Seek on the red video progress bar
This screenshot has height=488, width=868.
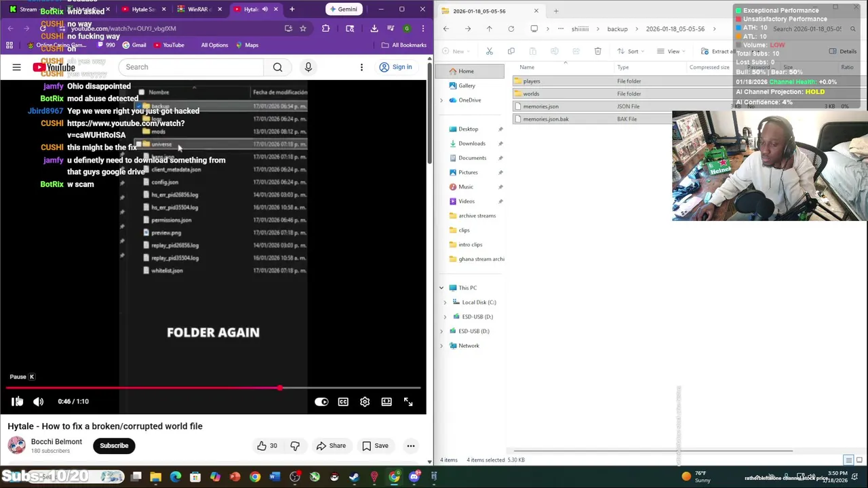213,388
